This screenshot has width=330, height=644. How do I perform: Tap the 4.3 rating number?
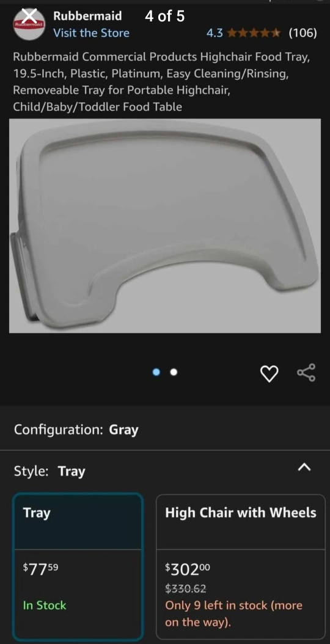[215, 33]
